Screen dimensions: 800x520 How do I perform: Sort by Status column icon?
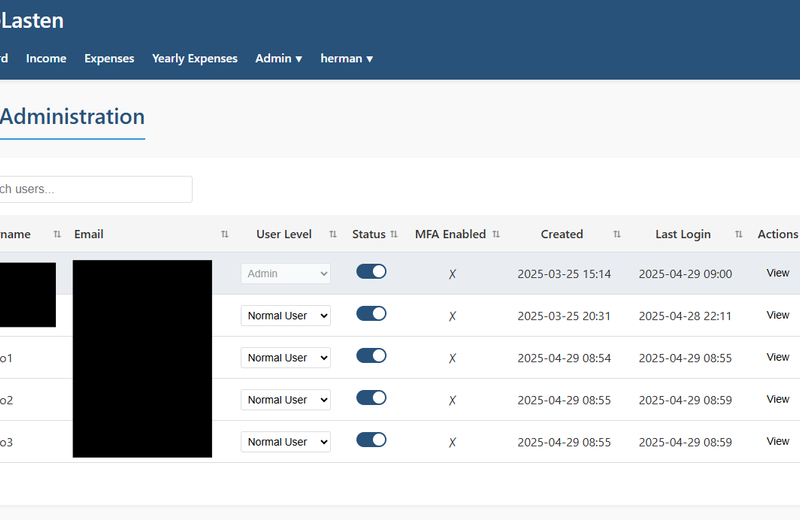pyautogui.click(x=394, y=234)
